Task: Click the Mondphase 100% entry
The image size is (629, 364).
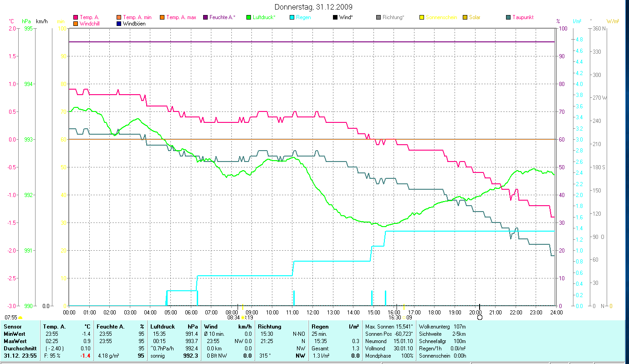Action: click(x=389, y=356)
